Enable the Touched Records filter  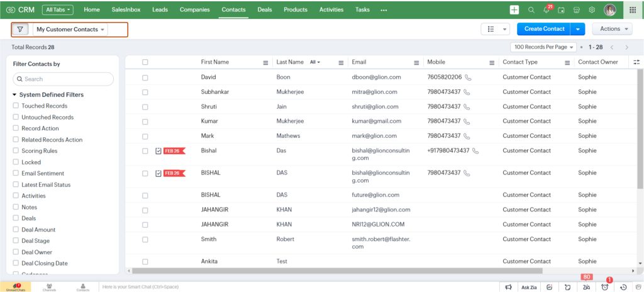[x=16, y=106]
